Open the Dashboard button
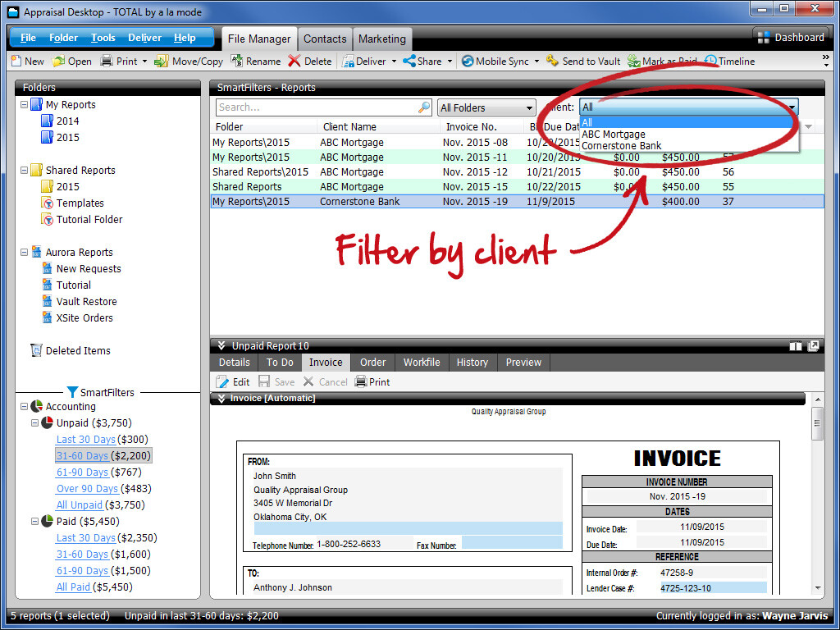This screenshot has height=630, width=840. [792, 38]
